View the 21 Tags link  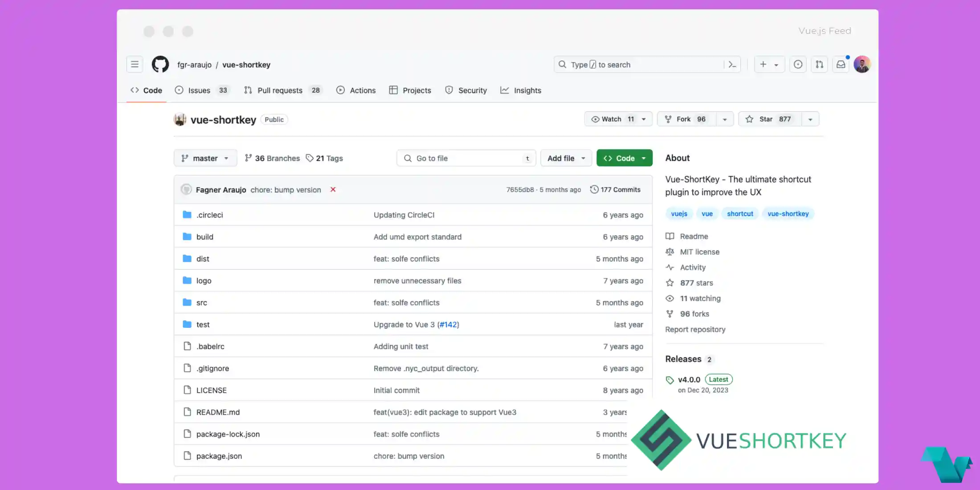pos(324,158)
